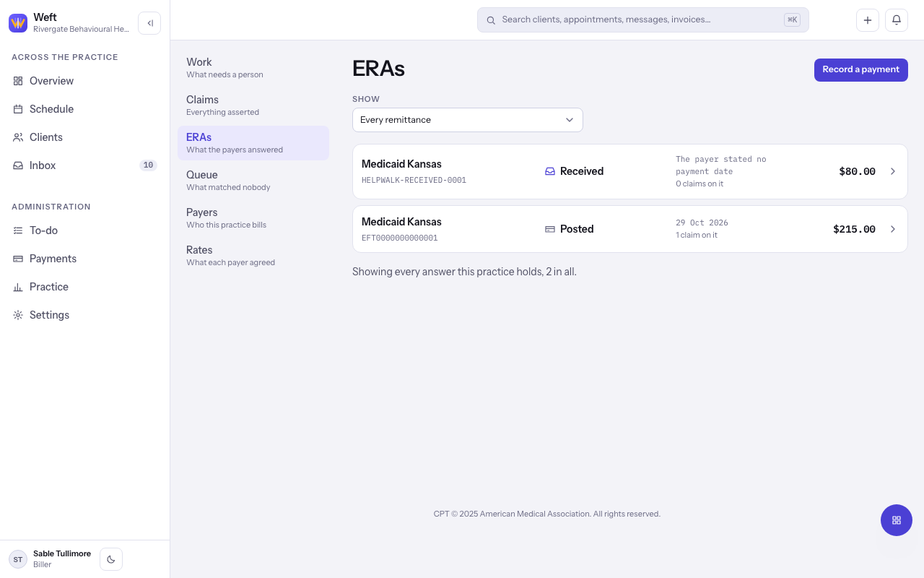The image size is (924, 578).
Task: Click the search magnifier icon
Action: pyautogui.click(x=491, y=20)
